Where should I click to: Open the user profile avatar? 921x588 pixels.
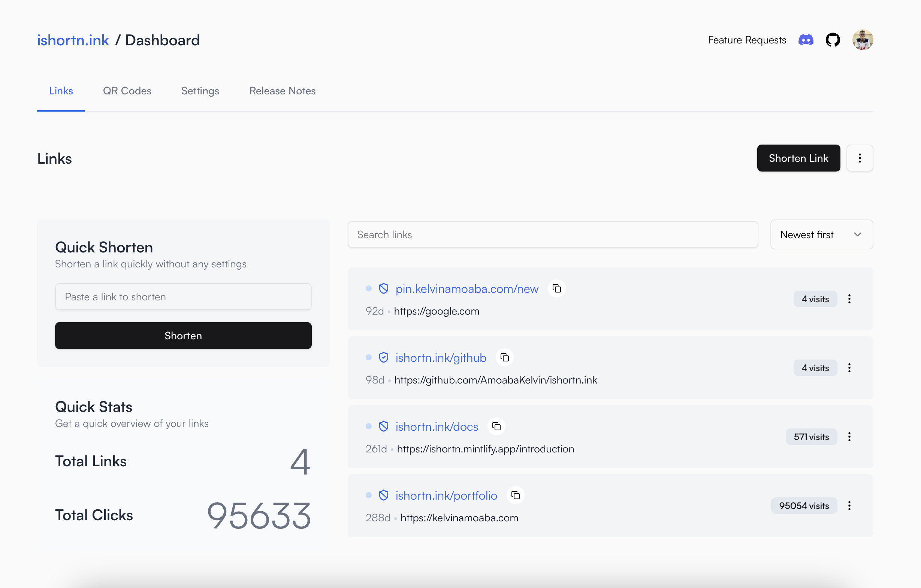[x=863, y=40]
